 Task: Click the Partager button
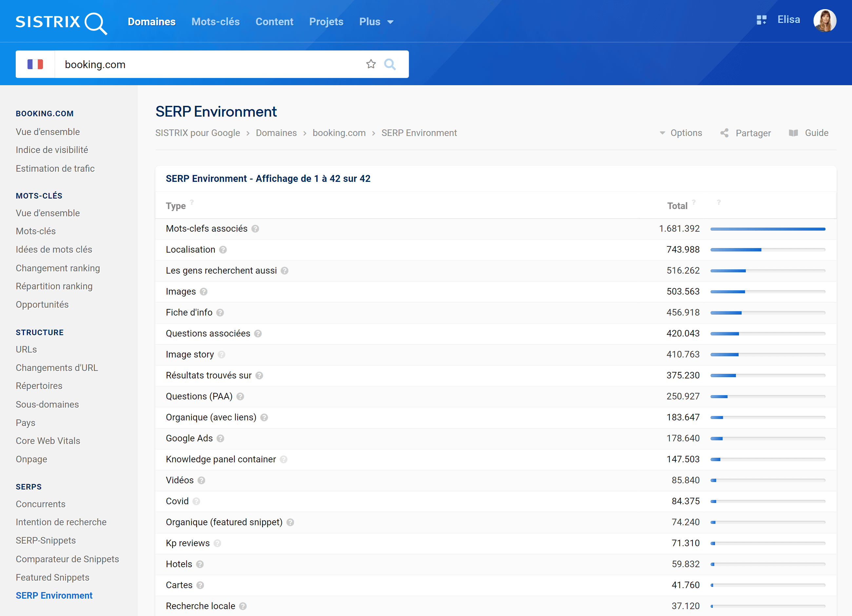pos(745,133)
